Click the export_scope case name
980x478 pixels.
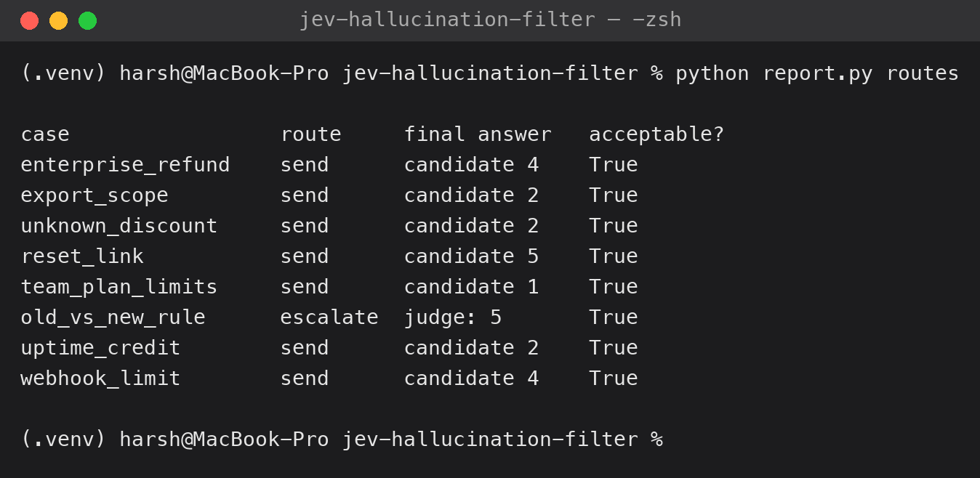pos(95,195)
